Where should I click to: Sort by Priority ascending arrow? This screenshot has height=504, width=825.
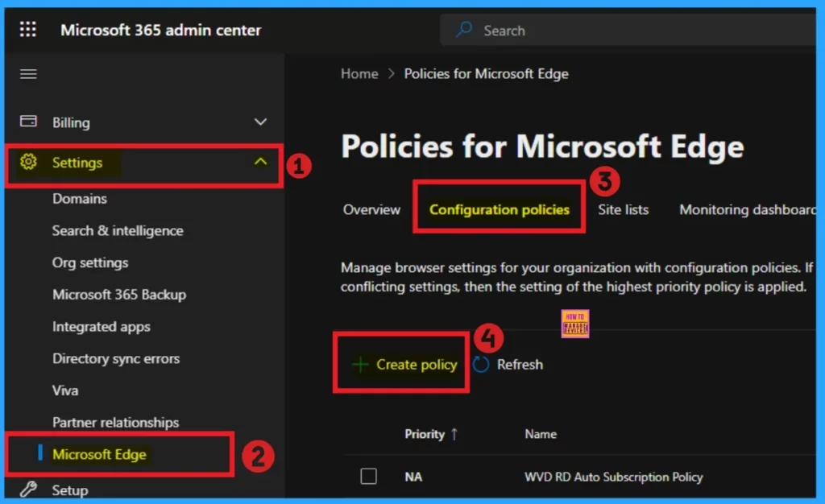tap(454, 434)
